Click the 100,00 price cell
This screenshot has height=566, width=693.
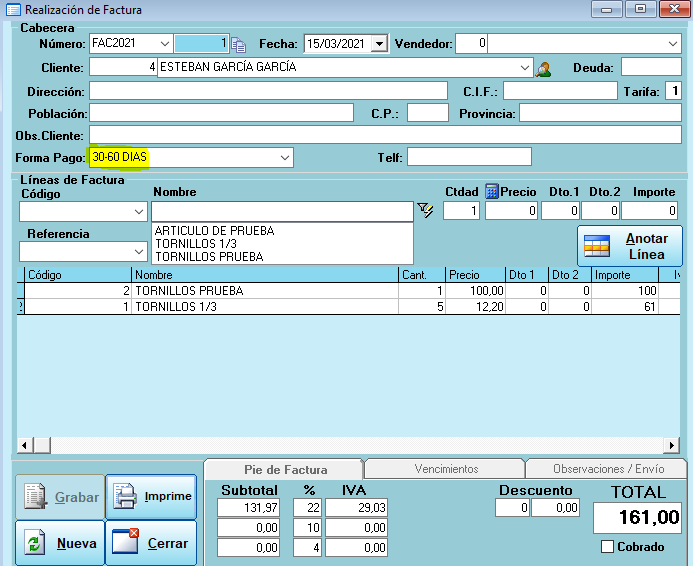[x=475, y=291]
